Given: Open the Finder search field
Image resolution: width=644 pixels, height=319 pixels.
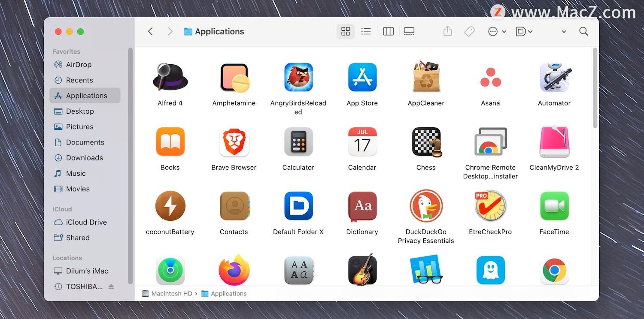Looking at the screenshot, I should pos(583,31).
